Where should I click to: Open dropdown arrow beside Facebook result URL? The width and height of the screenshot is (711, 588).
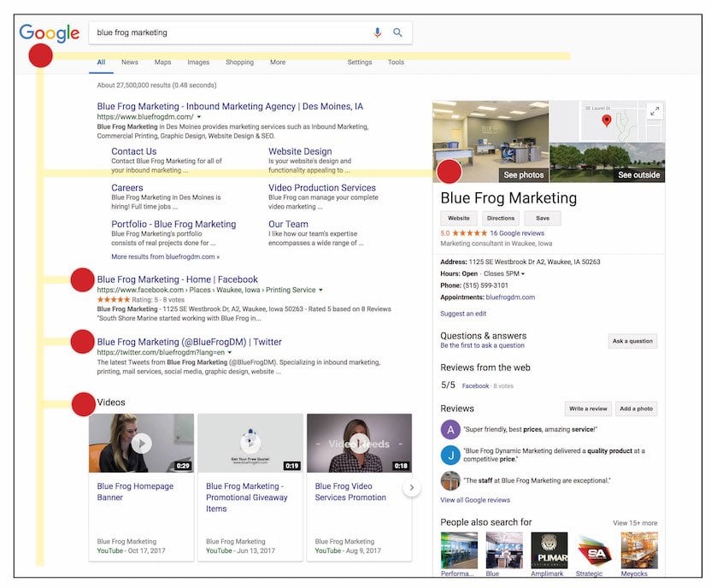coord(320,290)
